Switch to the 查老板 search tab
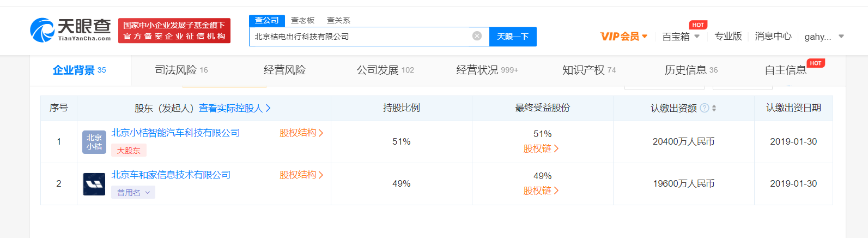Screen dimensions: 868x238 [x=302, y=20]
